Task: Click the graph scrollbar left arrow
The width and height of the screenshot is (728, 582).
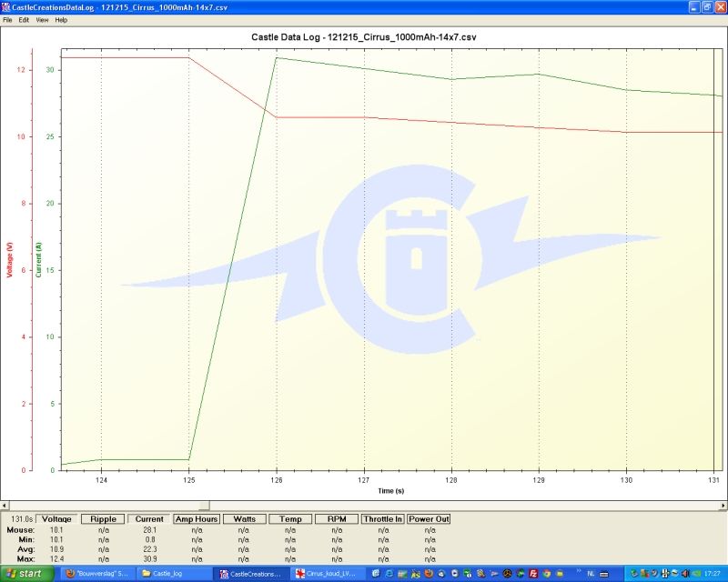Action: tap(5, 506)
